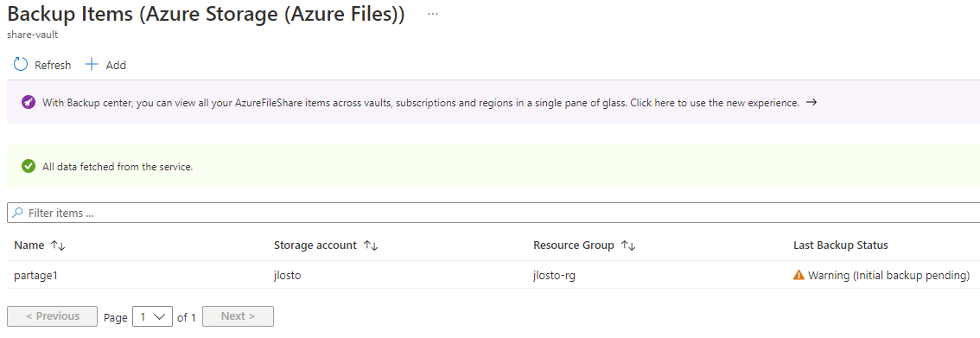Click the green success checkmark icon
The height and width of the screenshot is (338, 980).
click(x=29, y=166)
